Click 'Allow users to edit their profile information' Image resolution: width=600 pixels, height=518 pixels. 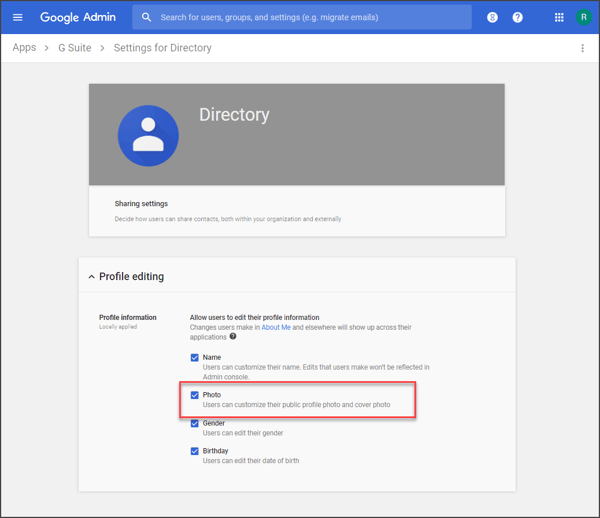click(254, 317)
